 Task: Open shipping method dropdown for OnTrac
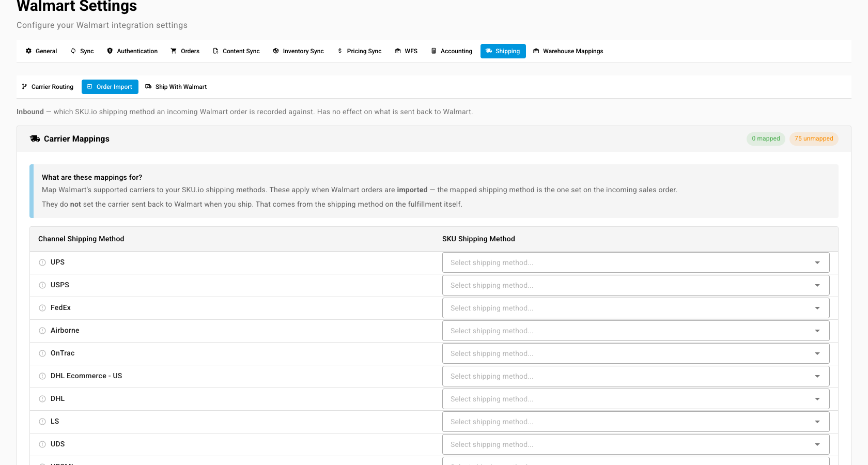636,353
